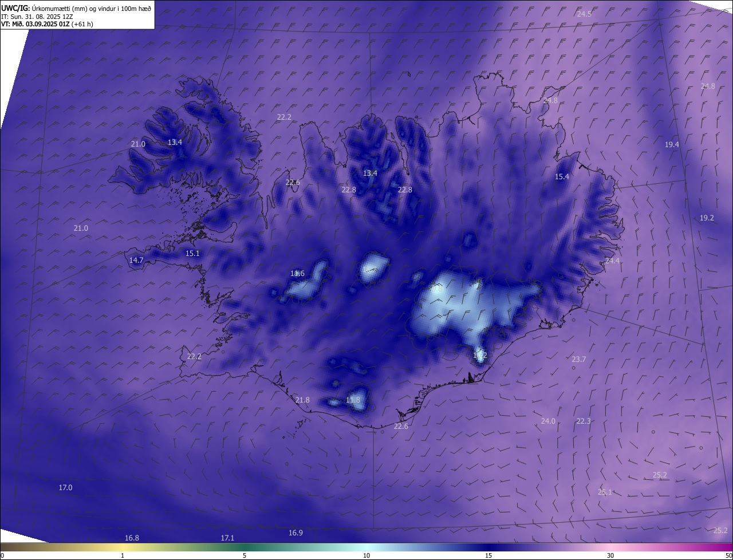The height and width of the screenshot is (560, 733).
Task: Click the 30 tick on the color scale
Action: [x=610, y=555]
